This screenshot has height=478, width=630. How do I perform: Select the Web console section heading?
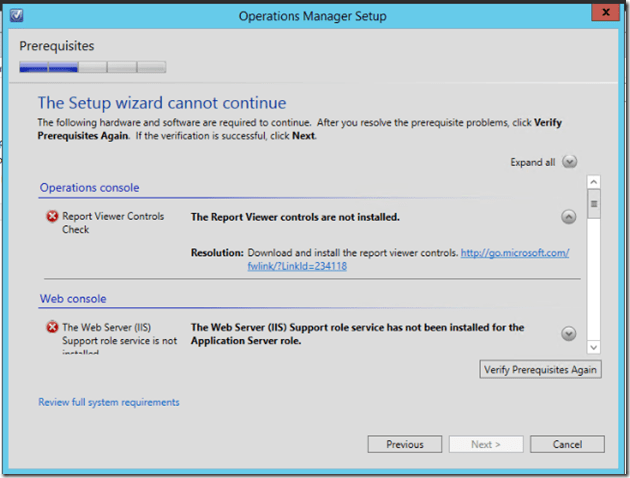73,298
